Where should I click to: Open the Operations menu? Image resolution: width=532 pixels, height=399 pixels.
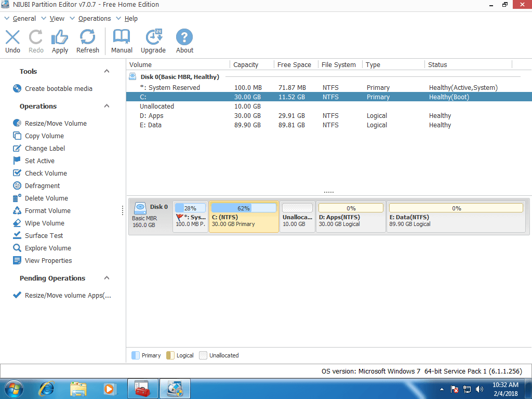tap(95, 18)
